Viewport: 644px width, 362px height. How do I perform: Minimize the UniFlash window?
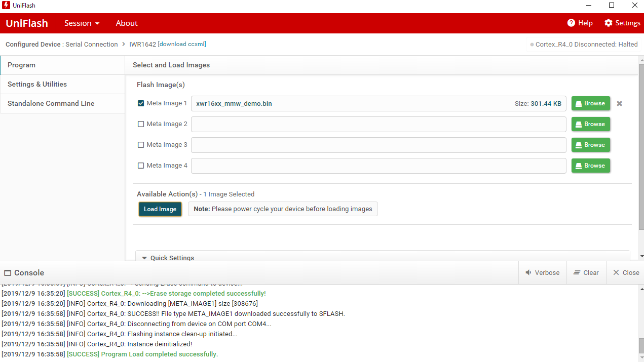[589, 6]
